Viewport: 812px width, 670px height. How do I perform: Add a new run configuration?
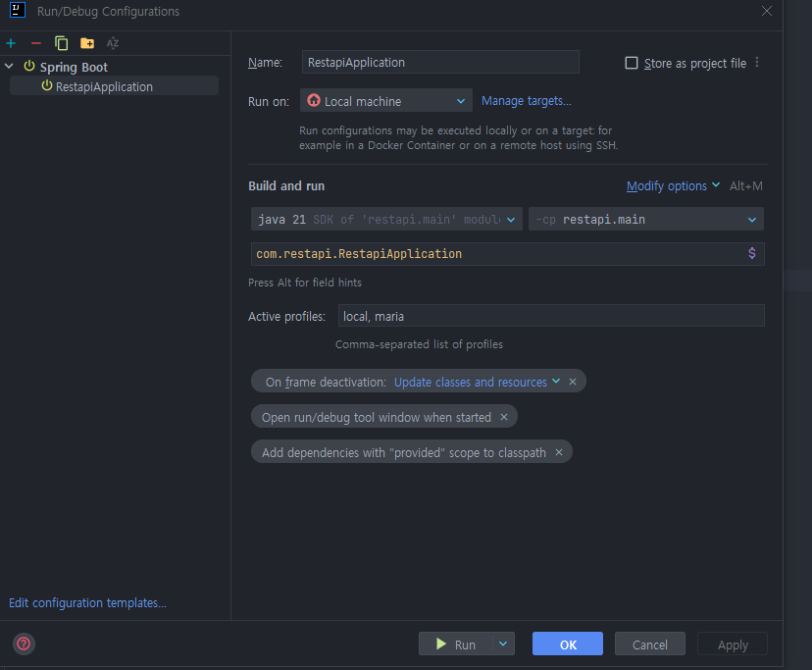point(11,43)
